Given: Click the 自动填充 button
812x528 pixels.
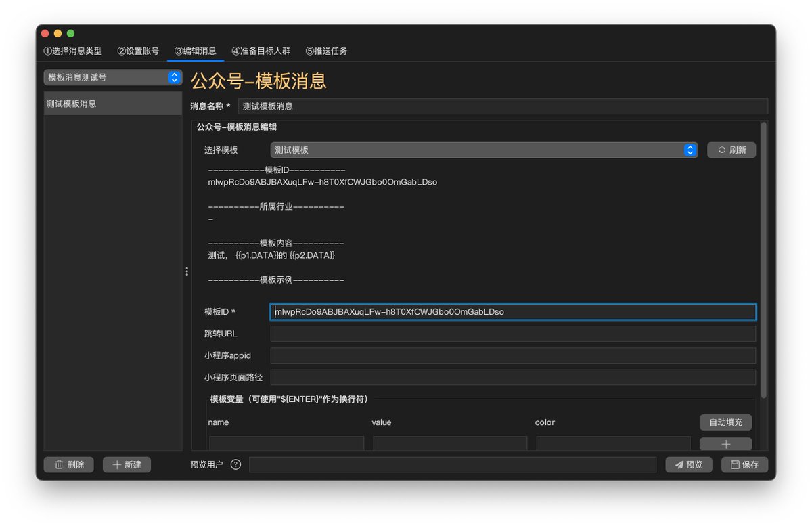Looking at the screenshot, I should [725, 422].
